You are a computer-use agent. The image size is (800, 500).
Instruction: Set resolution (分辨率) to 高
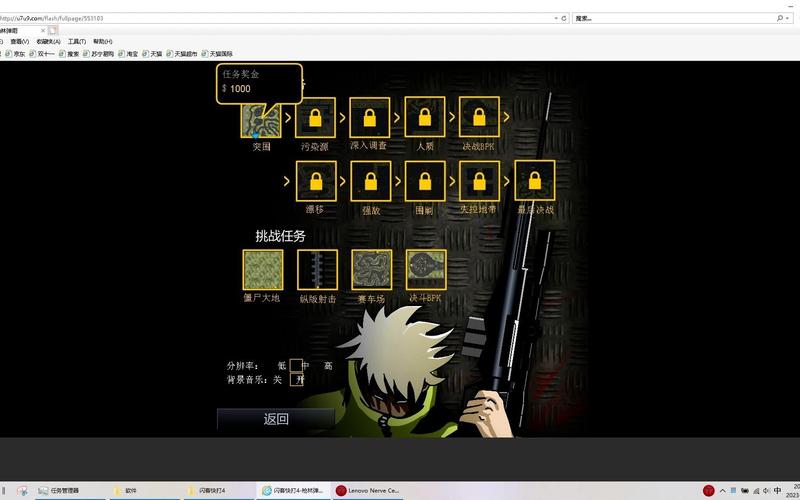(328, 366)
